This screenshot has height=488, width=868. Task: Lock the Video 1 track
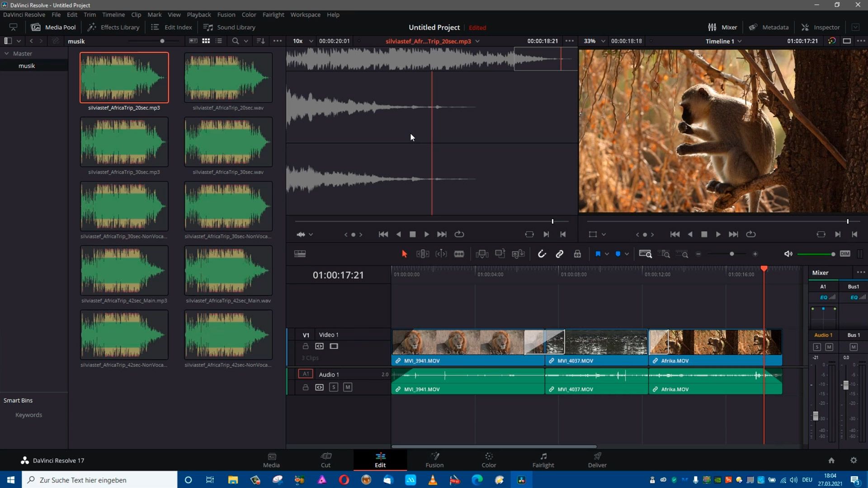(x=305, y=346)
